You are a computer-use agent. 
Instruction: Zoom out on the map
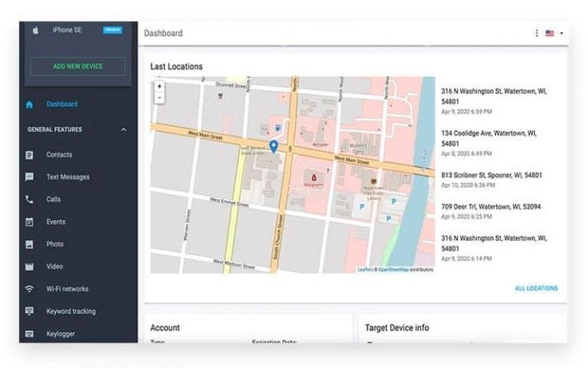pyautogui.click(x=160, y=98)
